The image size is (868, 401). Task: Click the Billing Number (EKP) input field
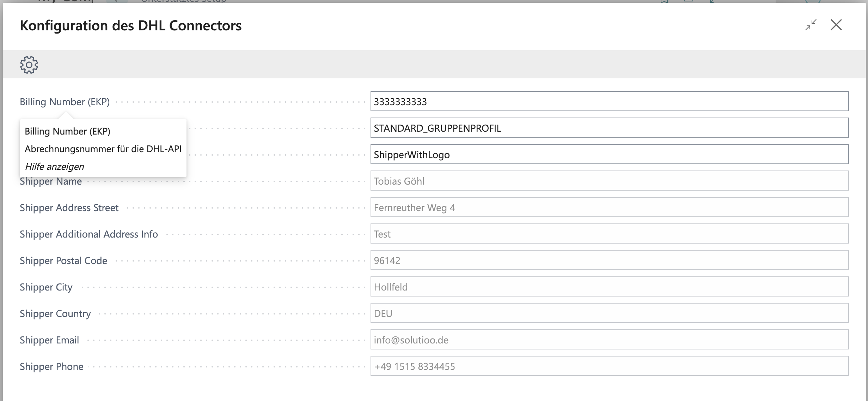tap(609, 102)
